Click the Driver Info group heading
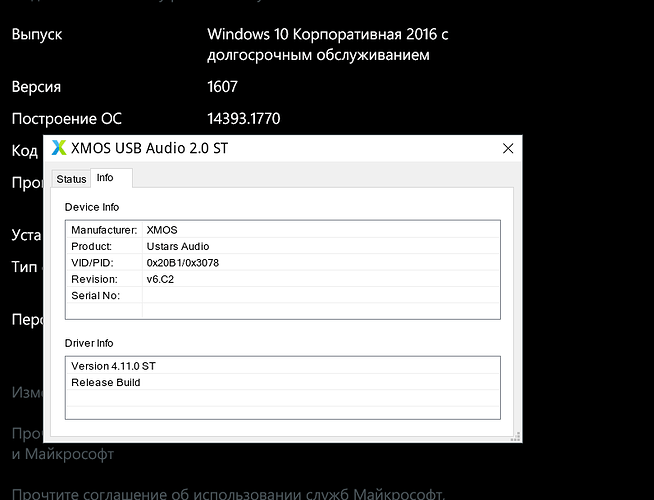Image resolution: width=654 pixels, height=500 pixels. click(x=89, y=343)
